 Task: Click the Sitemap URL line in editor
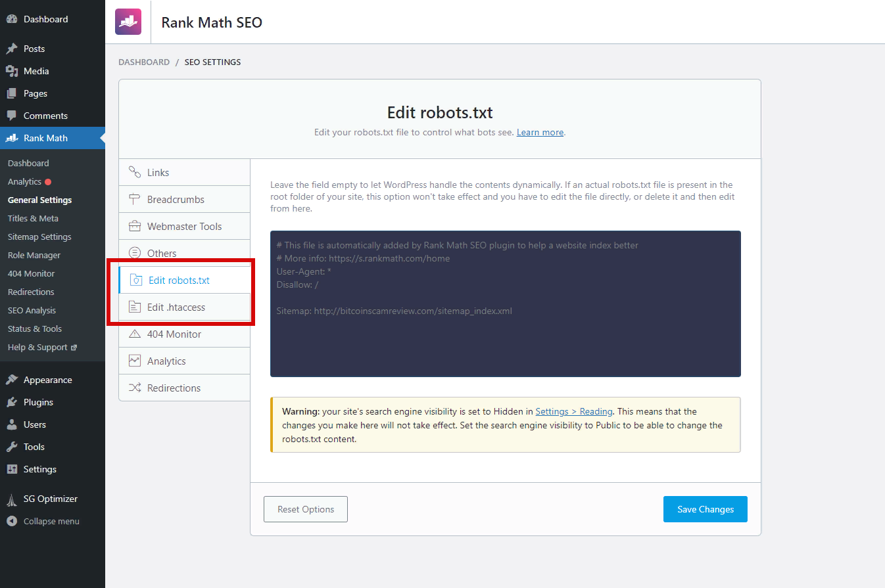pos(394,311)
